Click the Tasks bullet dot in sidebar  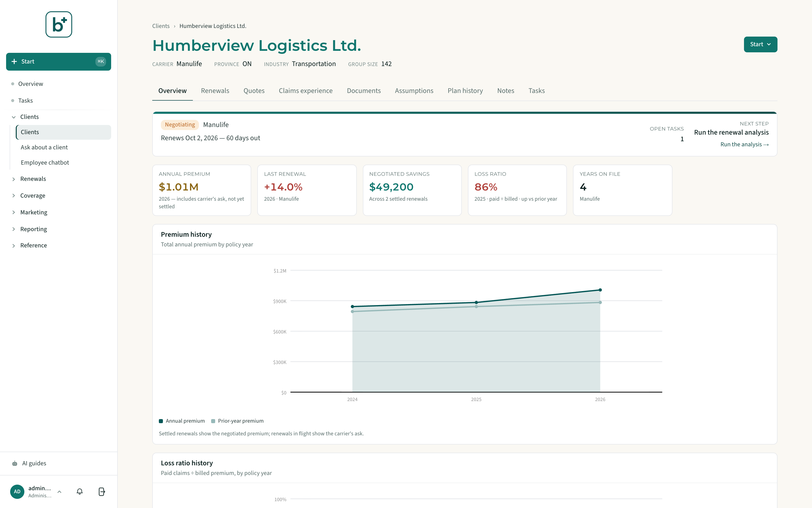coord(13,101)
